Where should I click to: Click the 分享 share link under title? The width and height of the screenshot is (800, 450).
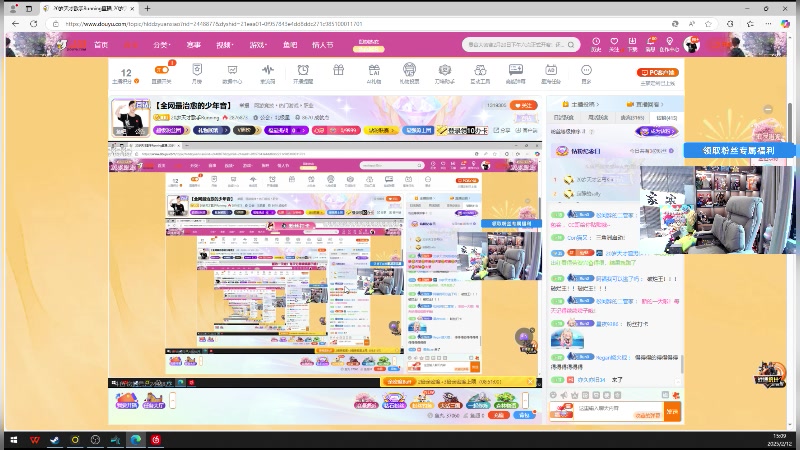pos(502,131)
